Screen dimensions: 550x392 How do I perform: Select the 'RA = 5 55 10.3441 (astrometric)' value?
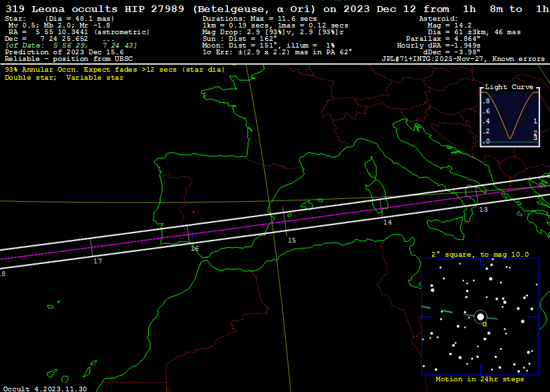click(79, 32)
